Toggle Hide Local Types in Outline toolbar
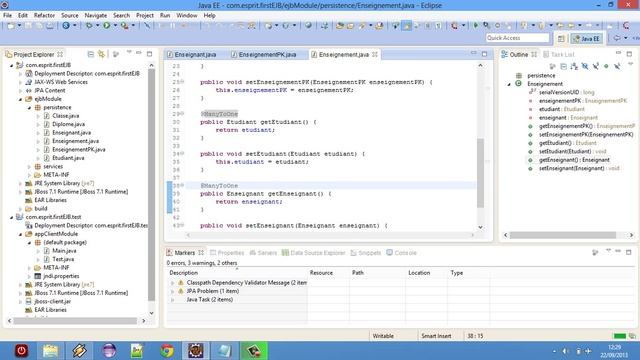This screenshot has width=640, height=360. [617, 66]
